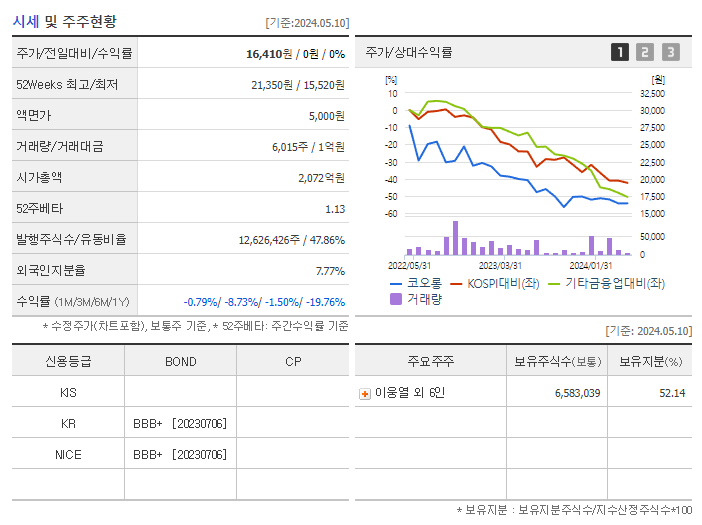Click the KR rating agency label
The width and height of the screenshot is (702, 525).
pyautogui.click(x=68, y=424)
